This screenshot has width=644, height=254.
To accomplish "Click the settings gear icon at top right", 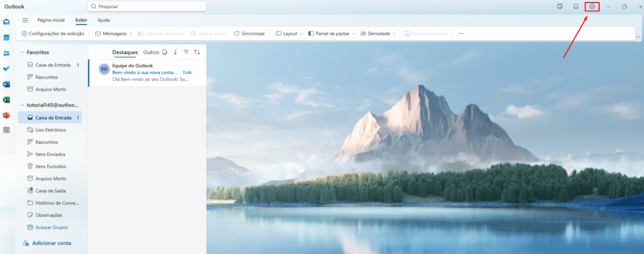I will [x=592, y=6].
